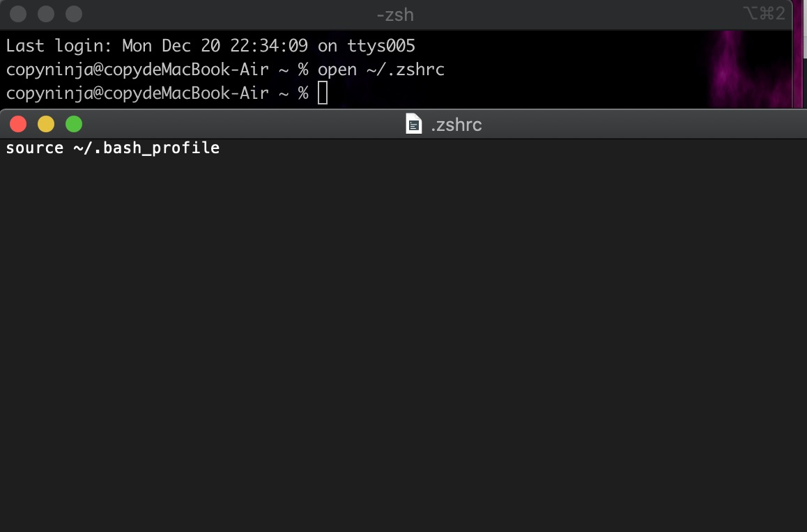Click the .zshrc document proxy icon
This screenshot has width=807, height=532.
[x=413, y=124]
